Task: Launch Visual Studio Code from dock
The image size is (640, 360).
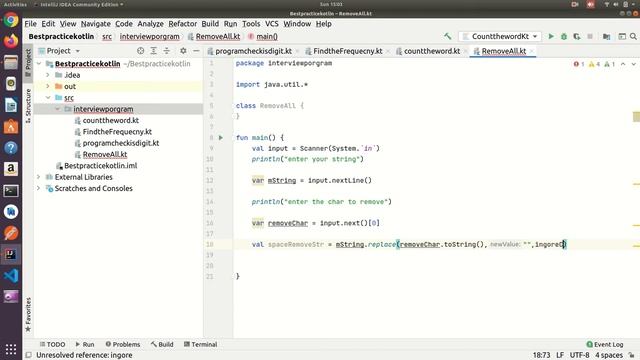Action: click(x=11, y=276)
